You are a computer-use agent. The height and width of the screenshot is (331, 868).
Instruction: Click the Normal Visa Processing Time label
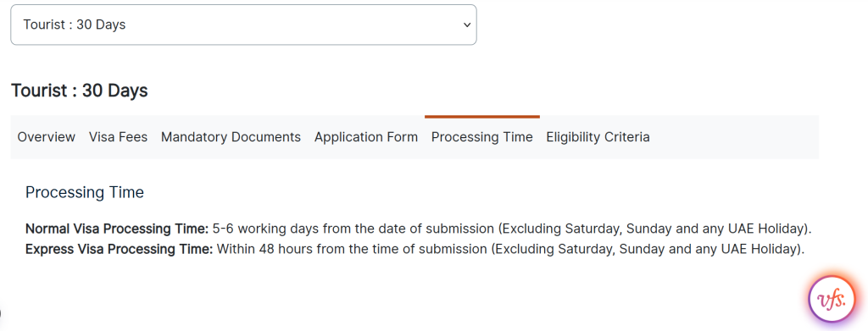(117, 229)
